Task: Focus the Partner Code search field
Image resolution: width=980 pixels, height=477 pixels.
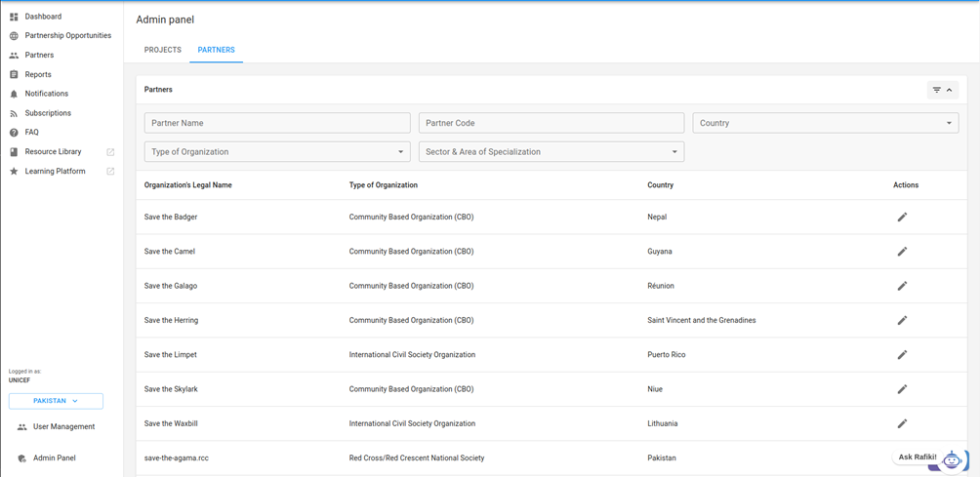Action: [x=551, y=123]
